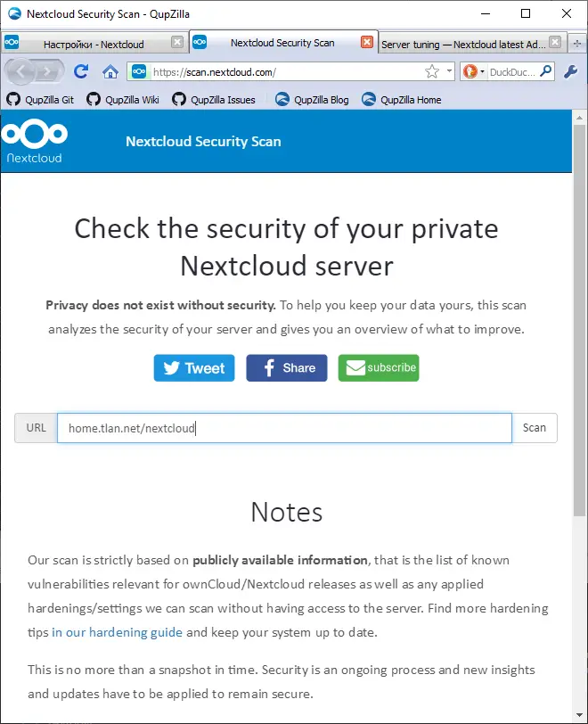This screenshot has width=588, height=724.
Task: Open the QupZilla Blog bookmark
Action: click(x=312, y=100)
